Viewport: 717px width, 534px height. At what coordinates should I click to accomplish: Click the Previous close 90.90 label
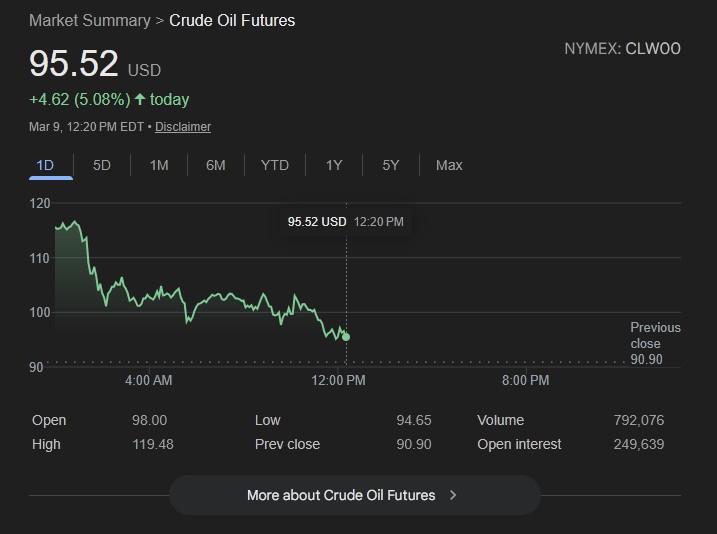654,343
